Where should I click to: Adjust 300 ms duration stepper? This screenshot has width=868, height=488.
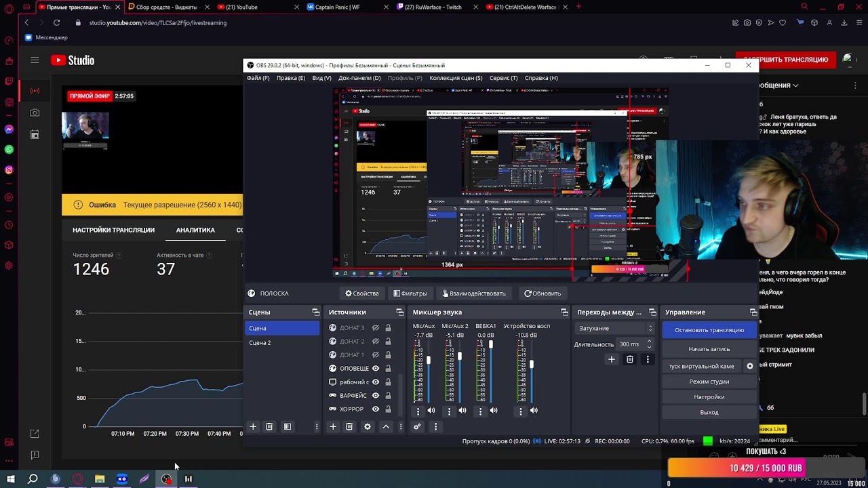(649, 344)
